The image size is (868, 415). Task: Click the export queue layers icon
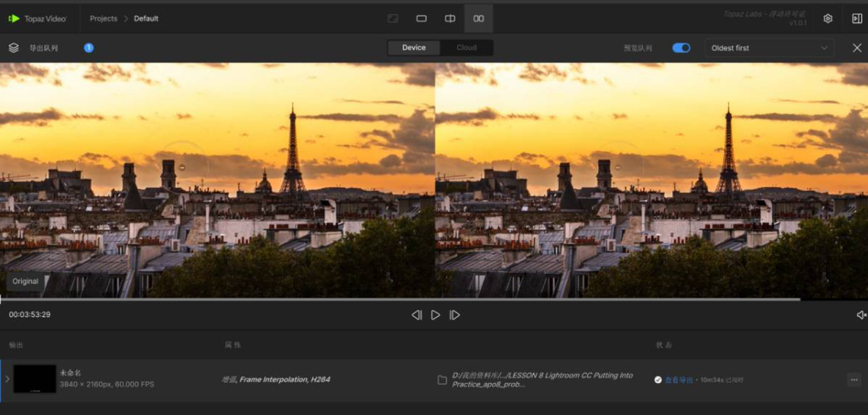(14, 48)
